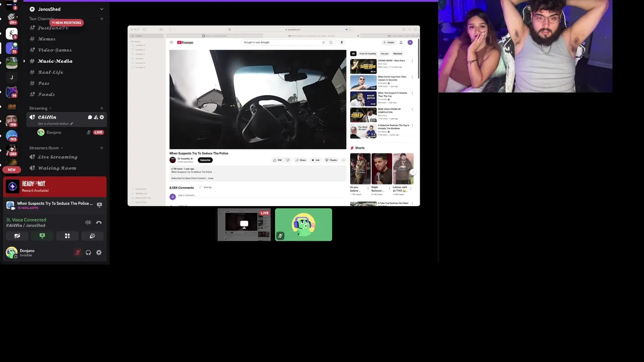Collapse the Text Channels category
Screen dimensions: 644x362
pos(42,19)
